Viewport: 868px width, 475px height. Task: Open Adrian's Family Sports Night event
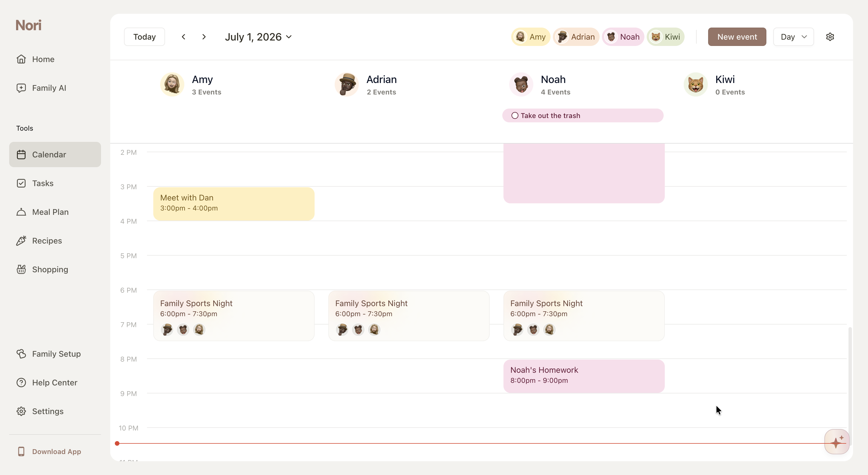pyautogui.click(x=409, y=316)
